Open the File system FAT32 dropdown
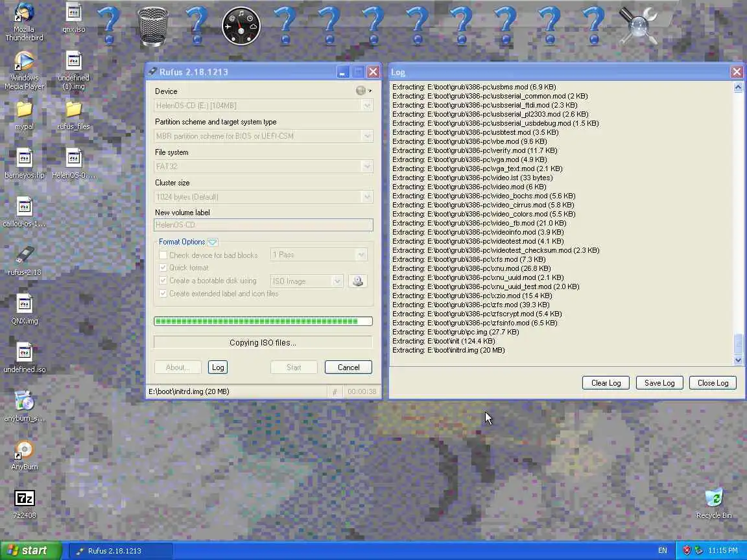 263,167
